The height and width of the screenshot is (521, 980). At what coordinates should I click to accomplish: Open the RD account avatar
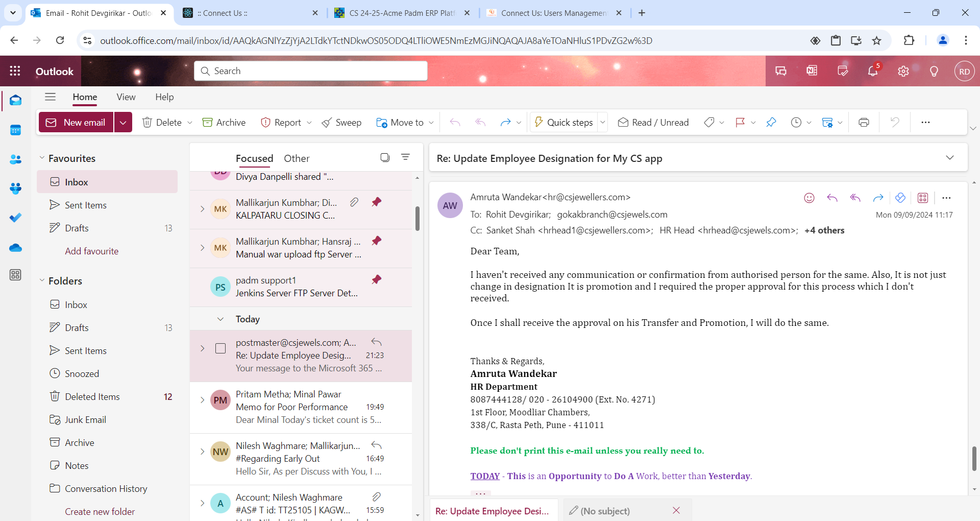point(964,71)
